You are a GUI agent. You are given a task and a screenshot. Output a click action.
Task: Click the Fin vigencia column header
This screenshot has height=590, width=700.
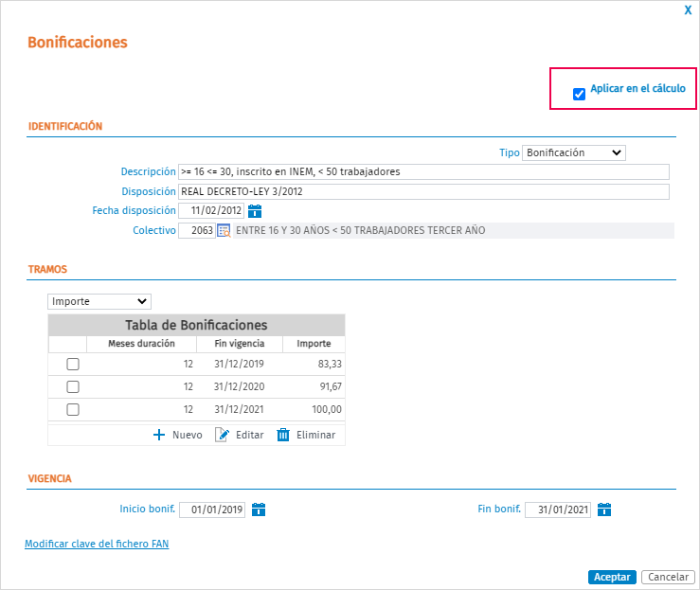click(x=240, y=344)
